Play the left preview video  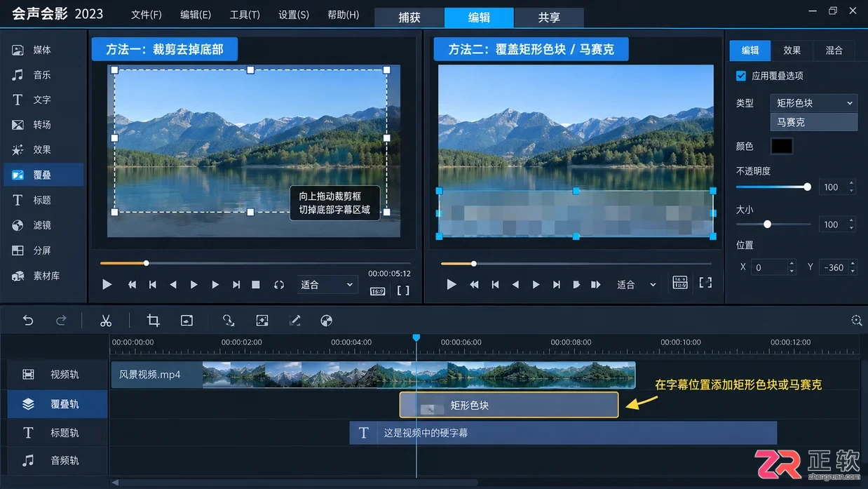coord(107,285)
